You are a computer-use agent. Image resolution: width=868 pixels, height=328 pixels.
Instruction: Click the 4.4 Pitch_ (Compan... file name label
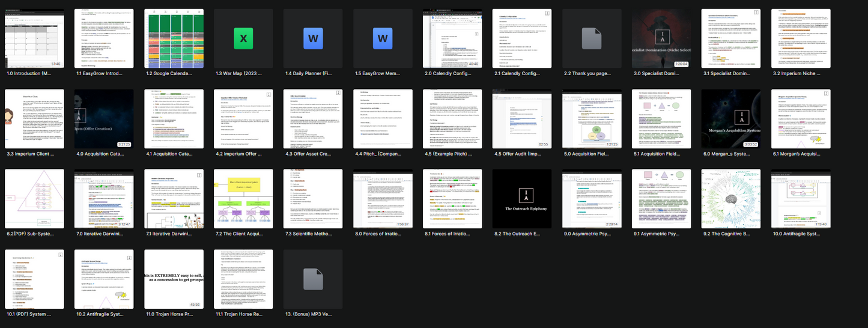(x=383, y=154)
